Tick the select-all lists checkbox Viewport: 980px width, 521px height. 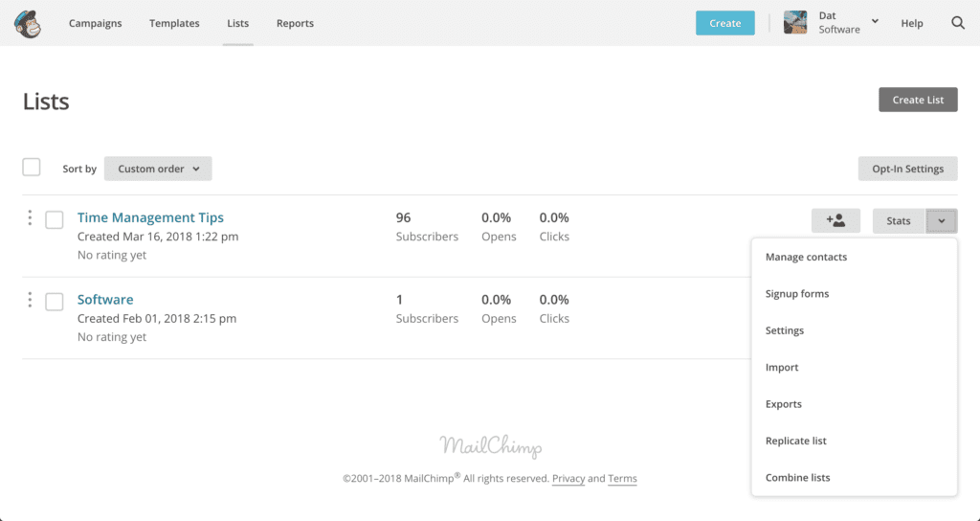point(32,168)
